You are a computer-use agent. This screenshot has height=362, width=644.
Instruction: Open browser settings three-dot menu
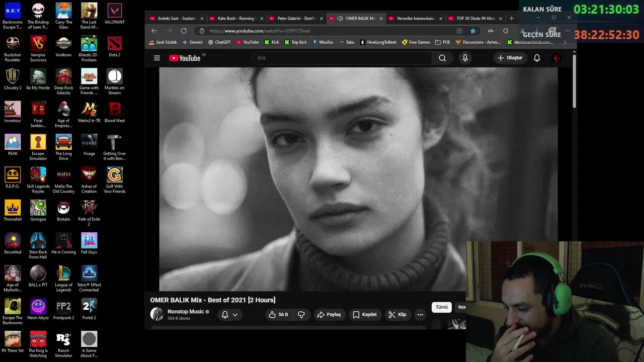click(x=568, y=31)
